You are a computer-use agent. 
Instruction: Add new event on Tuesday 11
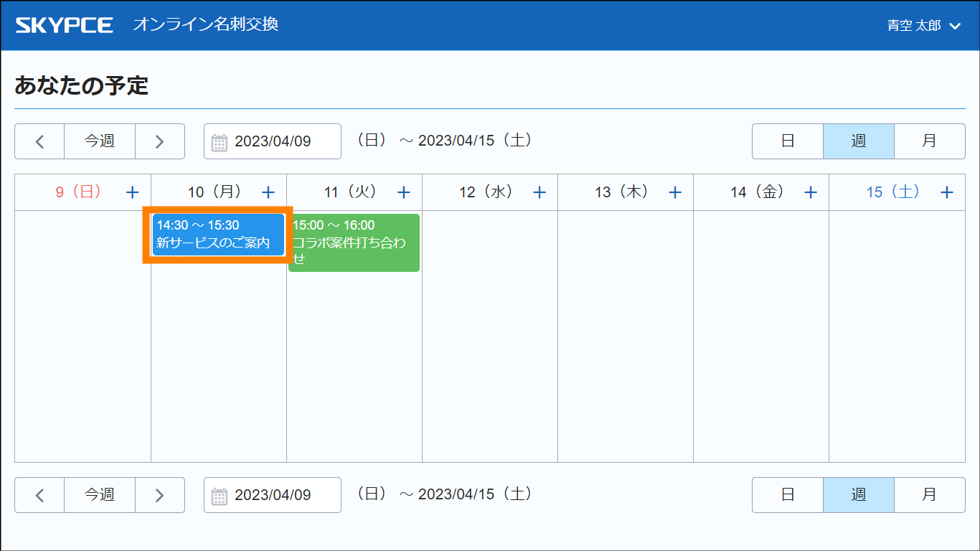(x=404, y=192)
